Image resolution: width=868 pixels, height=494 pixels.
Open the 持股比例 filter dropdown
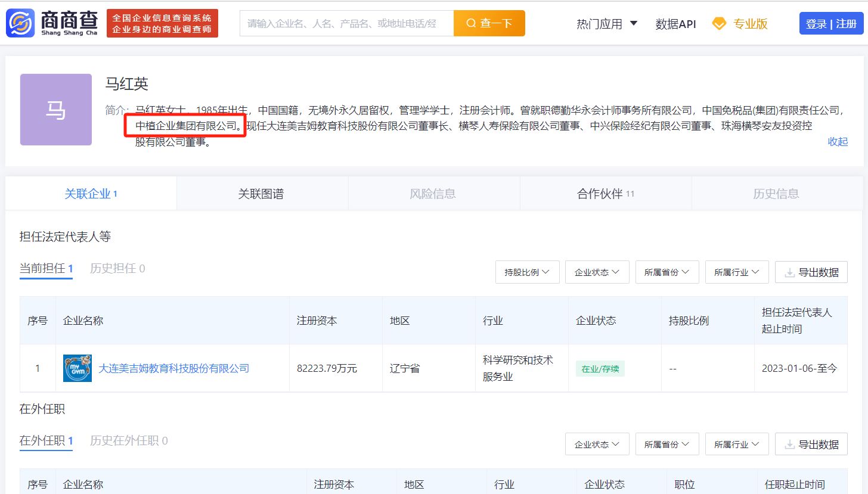(x=527, y=272)
